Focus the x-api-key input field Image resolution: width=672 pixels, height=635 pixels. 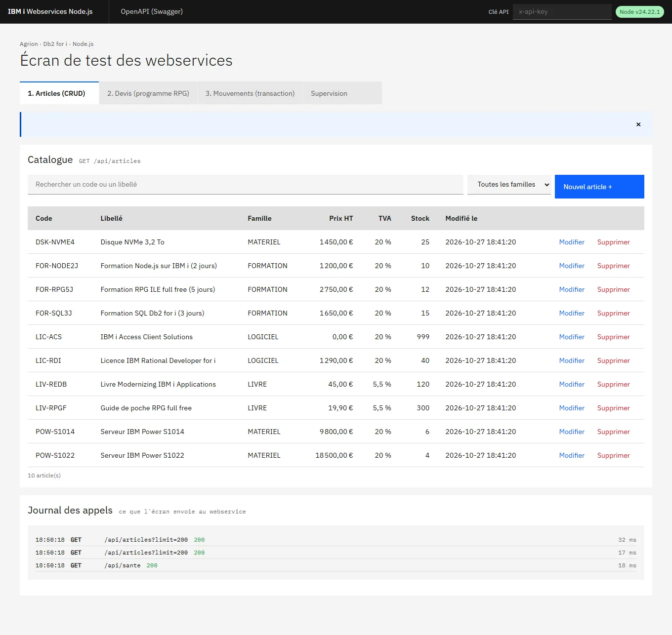[x=562, y=12]
